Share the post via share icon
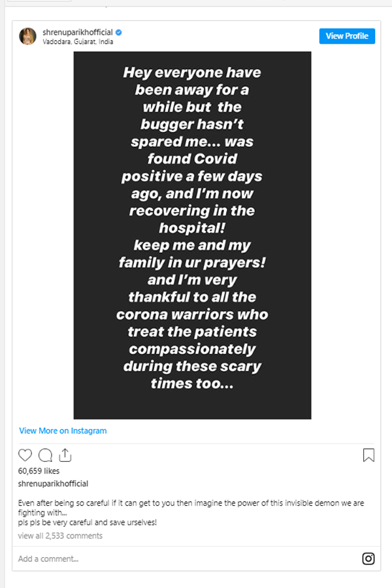Screen dimensions: 392x588 point(65,455)
